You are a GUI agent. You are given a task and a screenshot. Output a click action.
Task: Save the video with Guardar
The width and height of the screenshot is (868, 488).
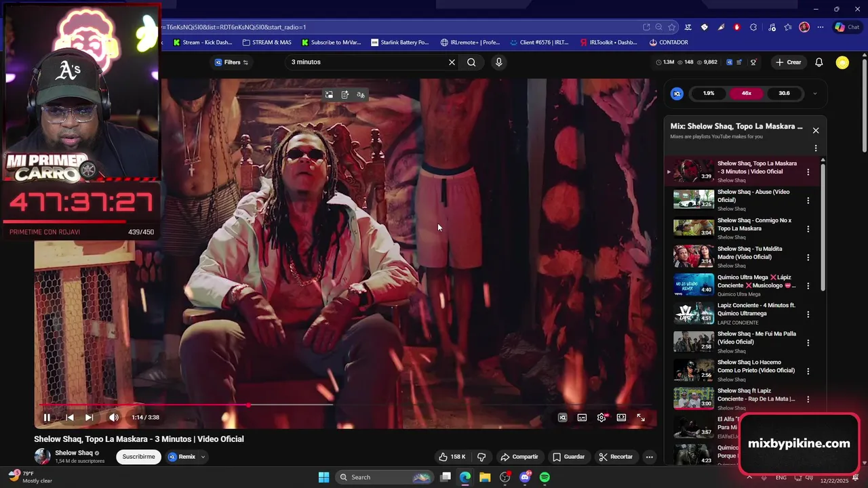point(568,457)
